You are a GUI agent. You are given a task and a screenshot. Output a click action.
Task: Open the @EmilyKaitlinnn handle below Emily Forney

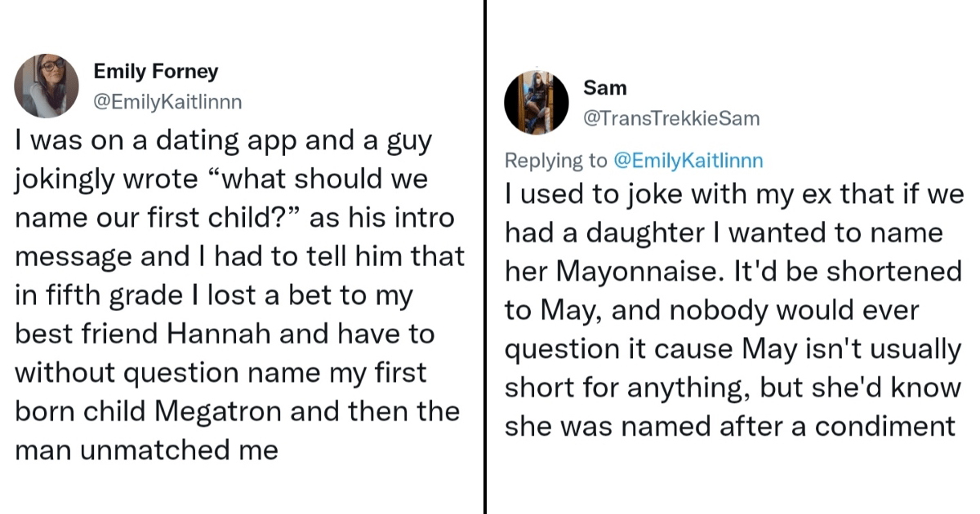(167, 102)
